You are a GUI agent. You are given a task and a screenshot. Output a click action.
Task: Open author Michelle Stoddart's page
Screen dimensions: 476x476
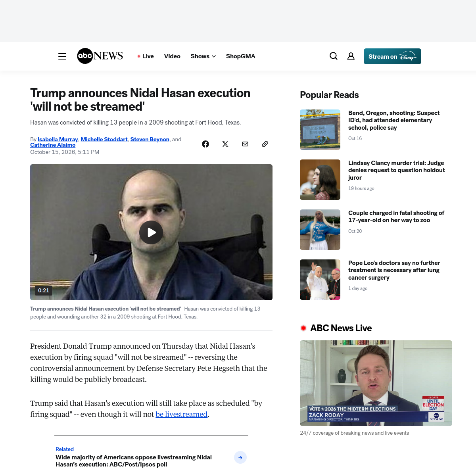[104, 139]
